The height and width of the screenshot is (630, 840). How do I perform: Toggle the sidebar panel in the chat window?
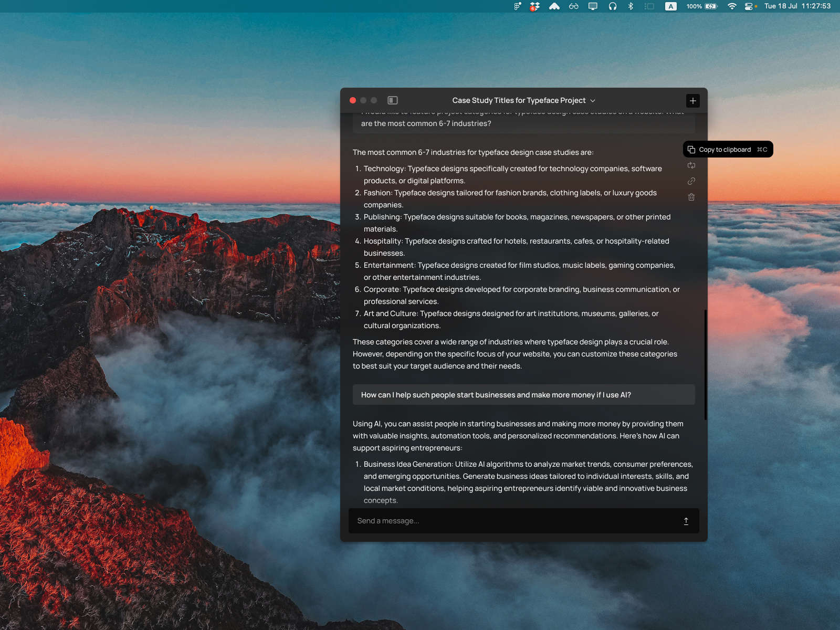[393, 100]
